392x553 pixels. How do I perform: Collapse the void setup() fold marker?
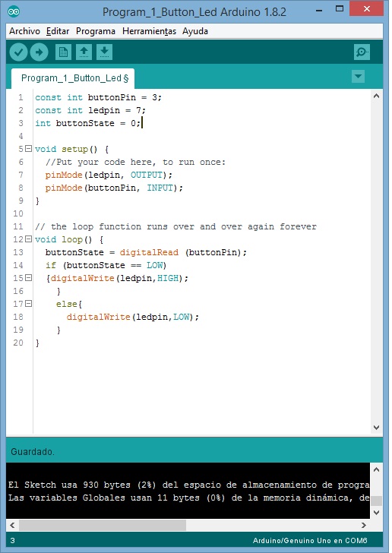click(x=29, y=148)
